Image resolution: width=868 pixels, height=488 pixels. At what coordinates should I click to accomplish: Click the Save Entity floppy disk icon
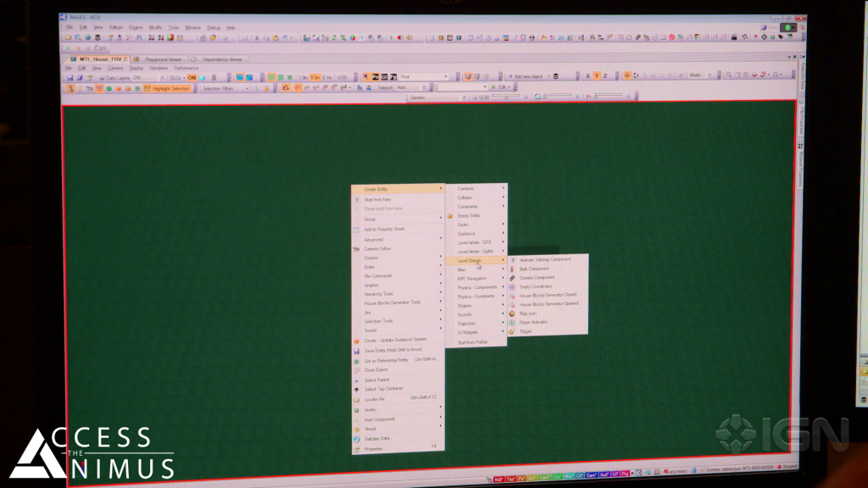tap(357, 350)
